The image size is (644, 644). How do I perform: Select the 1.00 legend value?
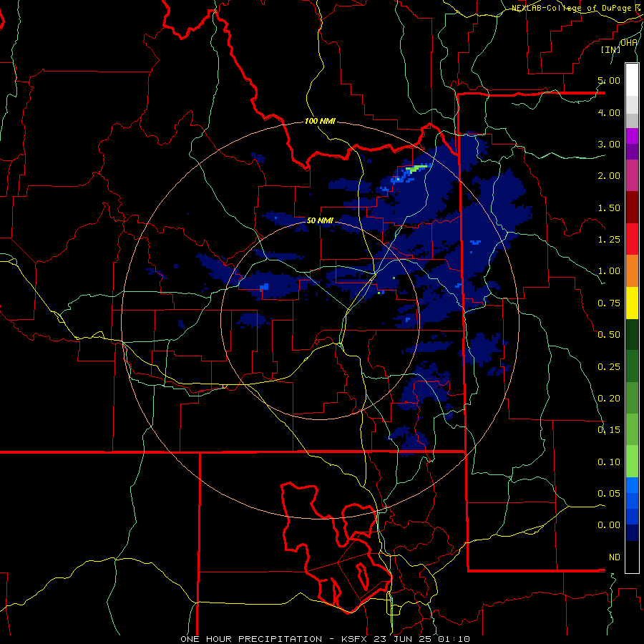(609, 271)
